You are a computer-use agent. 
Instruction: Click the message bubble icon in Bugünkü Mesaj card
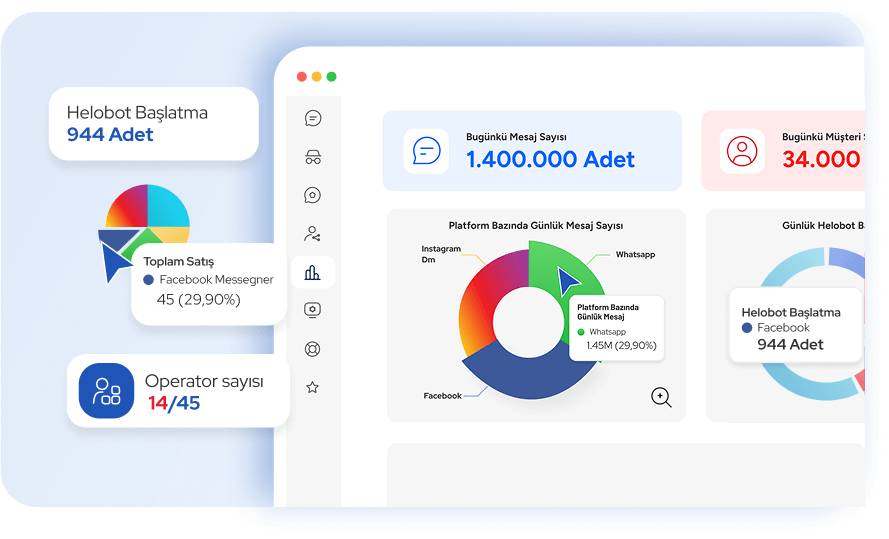click(426, 151)
